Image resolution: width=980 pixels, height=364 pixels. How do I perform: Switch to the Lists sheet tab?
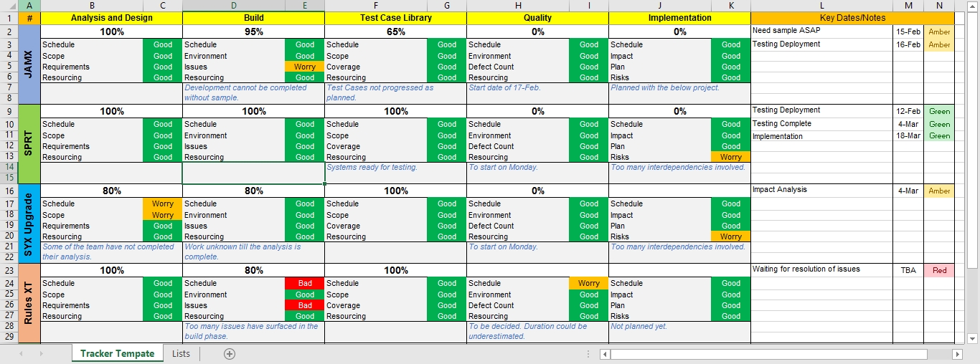(181, 354)
